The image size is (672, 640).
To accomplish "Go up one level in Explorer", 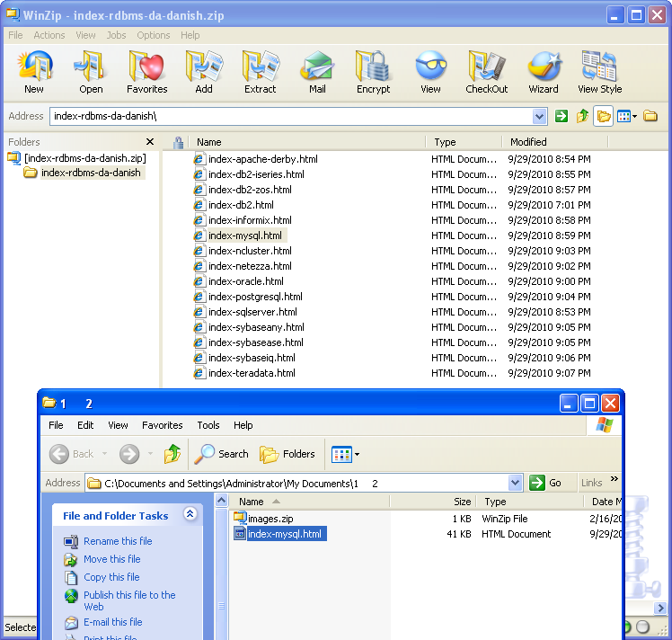I will pyautogui.click(x=172, y=454).
